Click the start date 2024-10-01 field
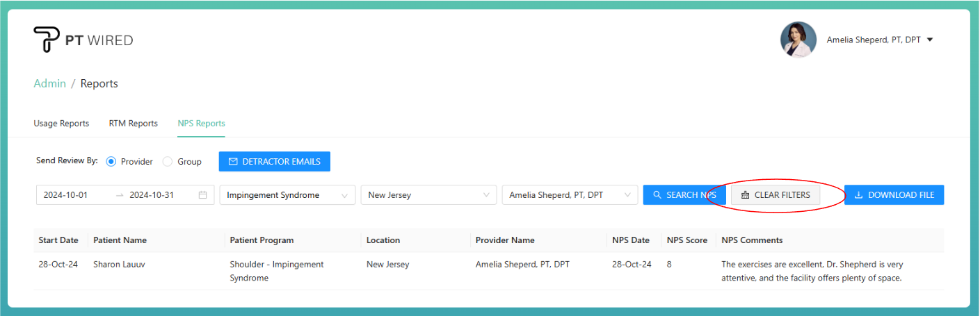The width and height of the screenshot is (980, 316). 66,195
